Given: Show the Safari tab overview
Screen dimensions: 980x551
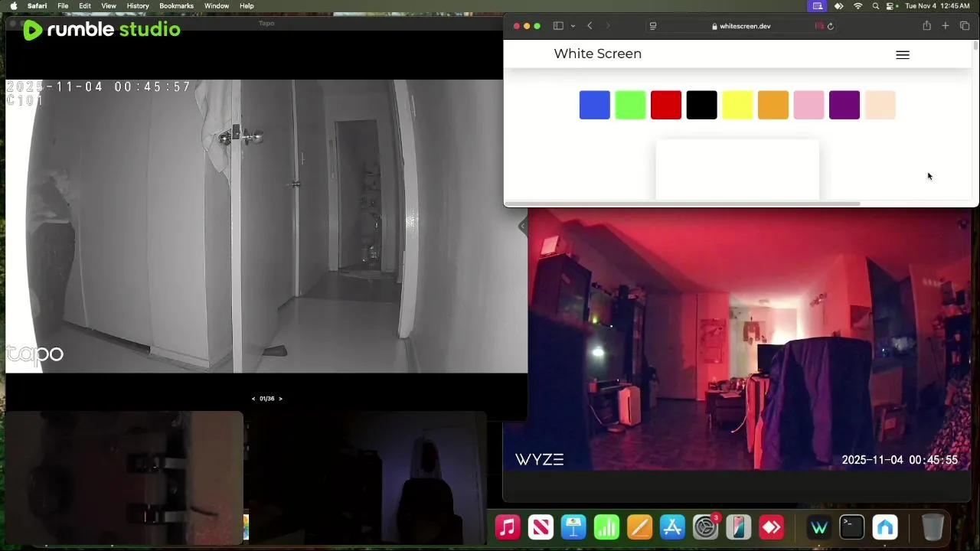Looking at the screenshot, I should (965, 26).
